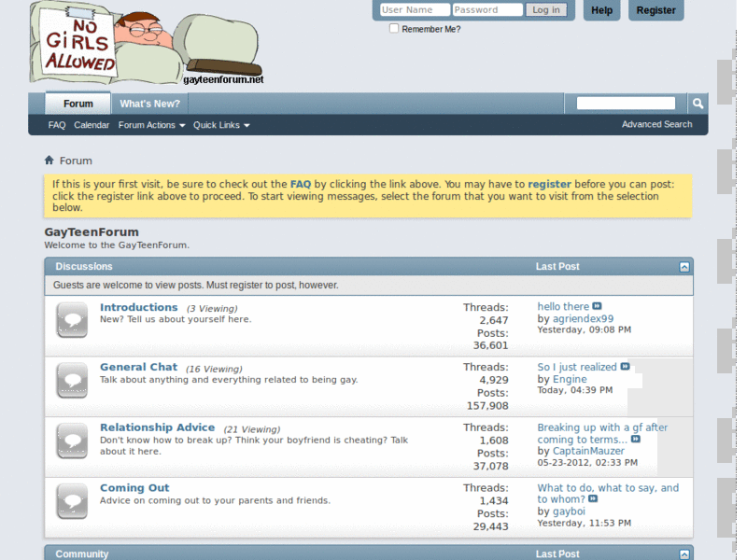Click the Password input field
Viewport: 747px width, 560px height.
click(x=487, y=9)
